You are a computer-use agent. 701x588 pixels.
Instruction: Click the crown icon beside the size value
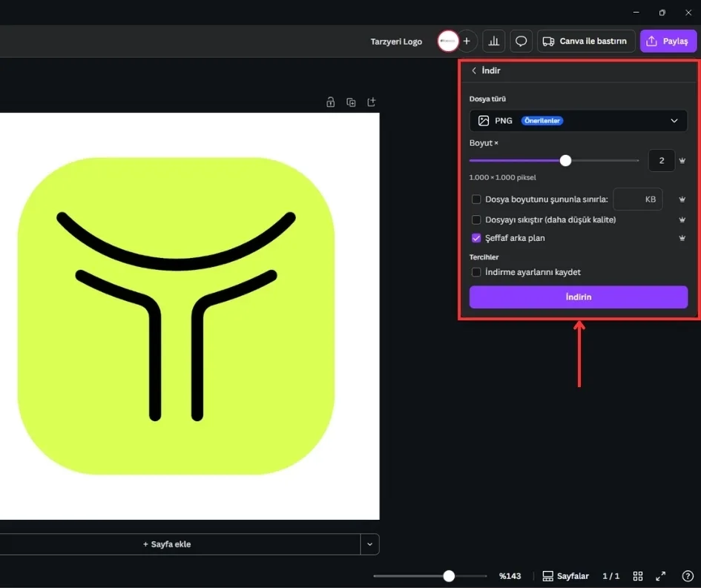tap(682, 160)
